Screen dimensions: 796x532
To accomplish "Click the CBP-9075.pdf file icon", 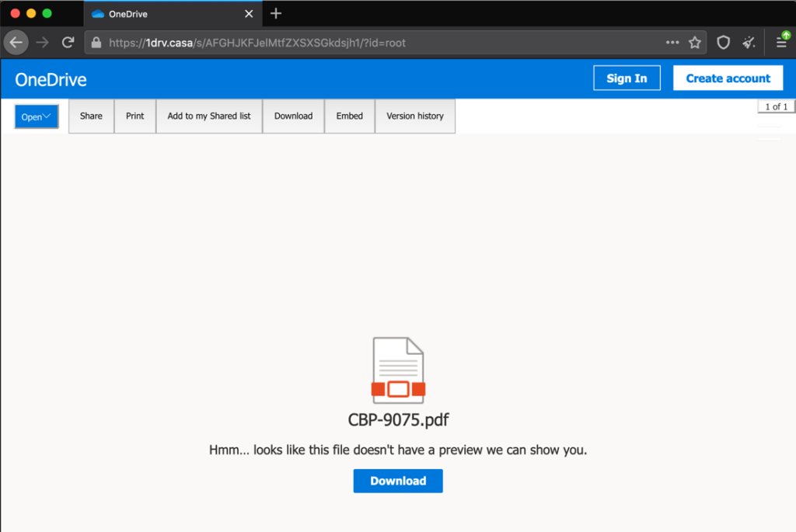I will click(x=398, y=370).
